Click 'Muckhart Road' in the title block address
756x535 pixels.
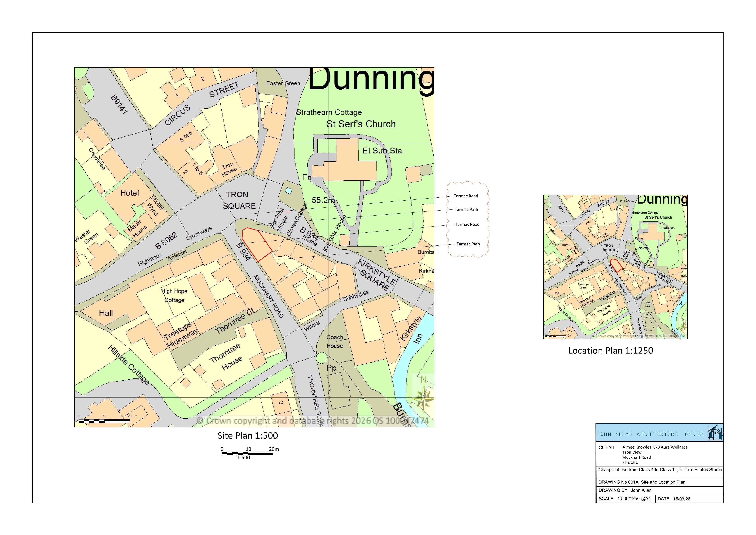click(x=636, y=457)
